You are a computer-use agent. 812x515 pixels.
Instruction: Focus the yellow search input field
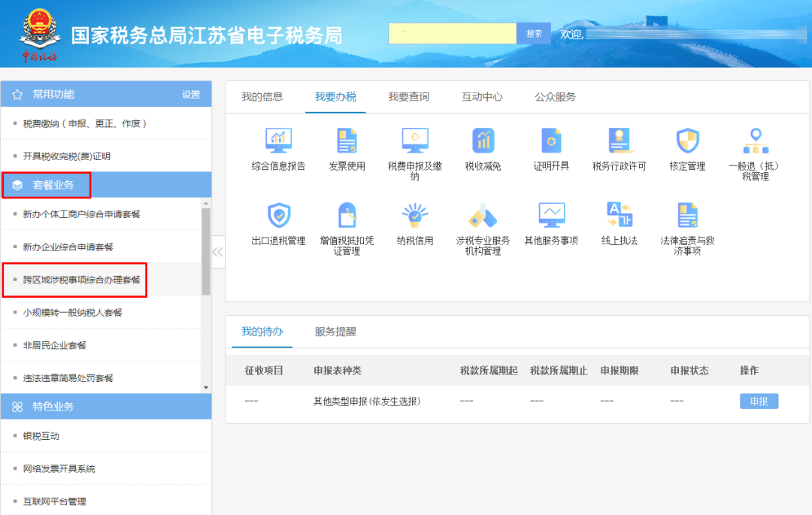click(453, 34)
